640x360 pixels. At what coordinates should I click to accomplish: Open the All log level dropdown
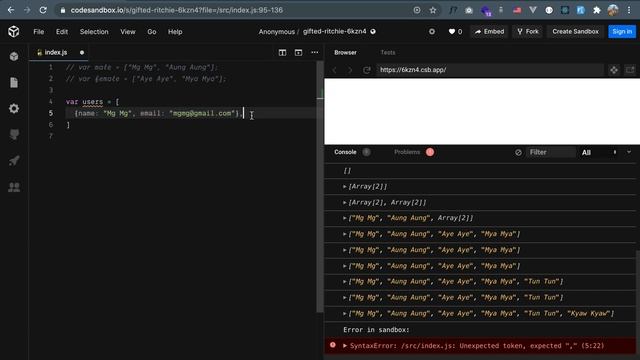coord(599,152)
